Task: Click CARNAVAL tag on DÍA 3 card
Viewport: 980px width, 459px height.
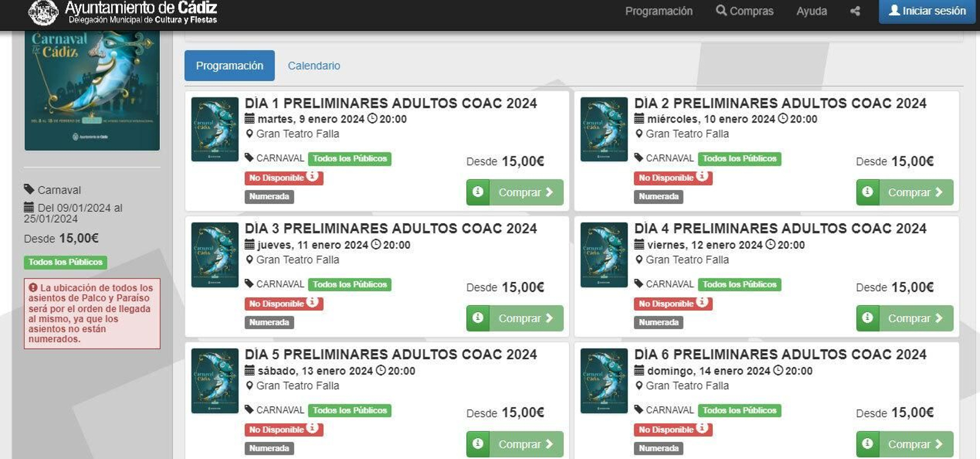Action: click(x=274, y=284)
